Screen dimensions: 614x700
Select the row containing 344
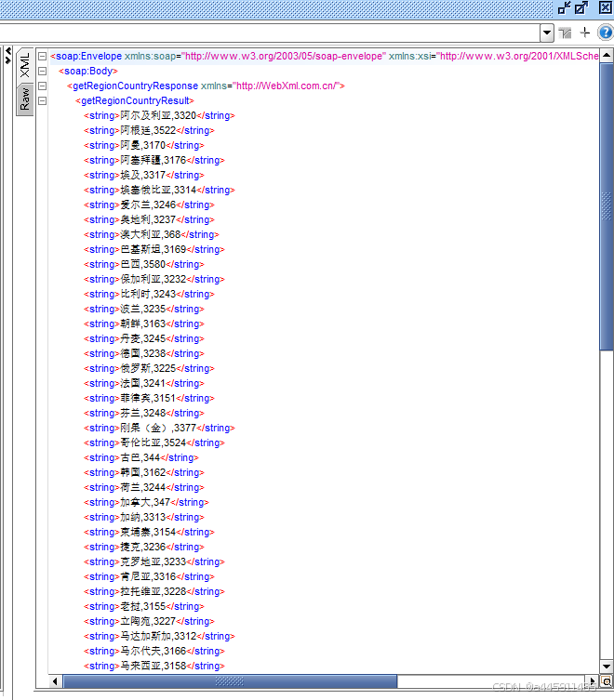coord(141,458)
